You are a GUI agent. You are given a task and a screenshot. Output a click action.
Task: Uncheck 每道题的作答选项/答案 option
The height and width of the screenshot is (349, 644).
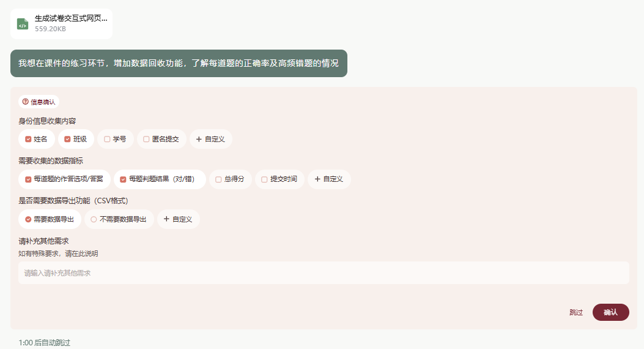28,179
